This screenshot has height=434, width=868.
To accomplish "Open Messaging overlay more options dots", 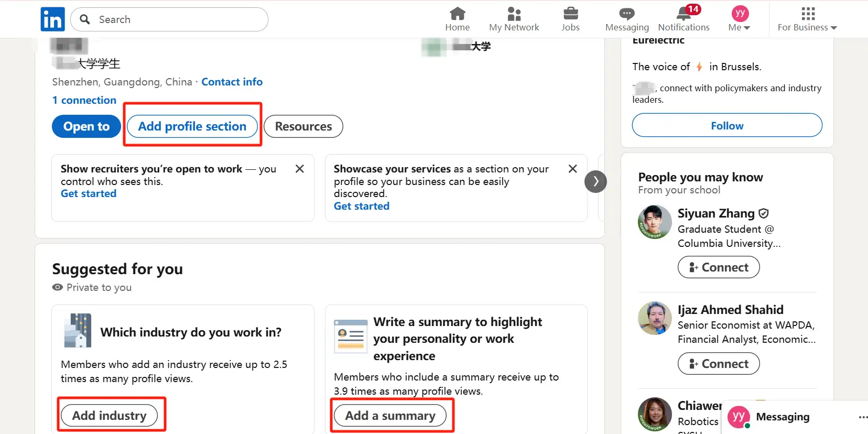I will (862, 417).
